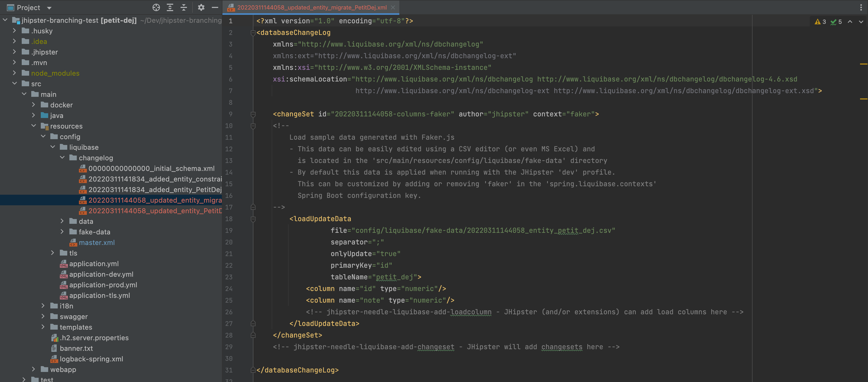Image resolution: width=868 pixels, height=382 pixels.
Task: Expand the .idea folder
Action: (14, 41)
